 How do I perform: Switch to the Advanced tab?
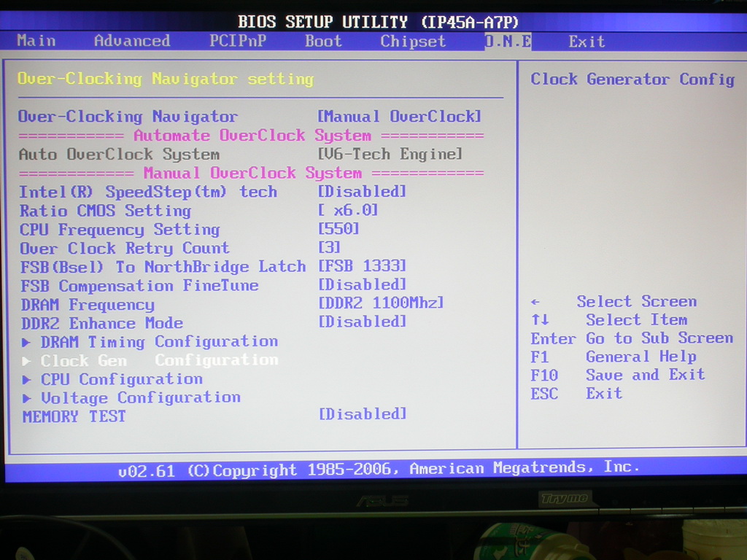point(132,41)
